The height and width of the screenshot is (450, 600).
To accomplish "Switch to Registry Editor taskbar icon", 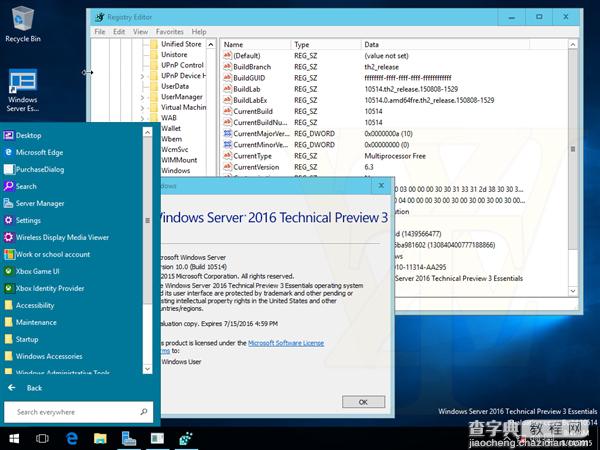I will pos(186,439).
